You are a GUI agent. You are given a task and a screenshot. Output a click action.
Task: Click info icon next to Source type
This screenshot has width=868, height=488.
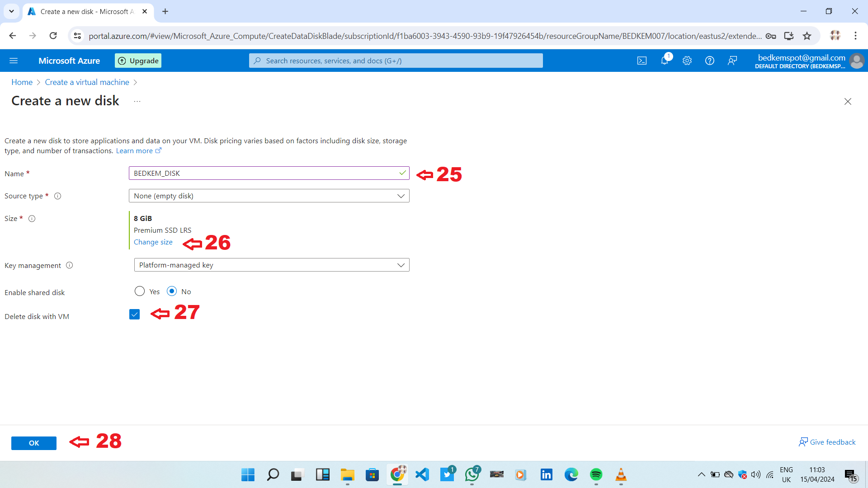click(57, 196)
